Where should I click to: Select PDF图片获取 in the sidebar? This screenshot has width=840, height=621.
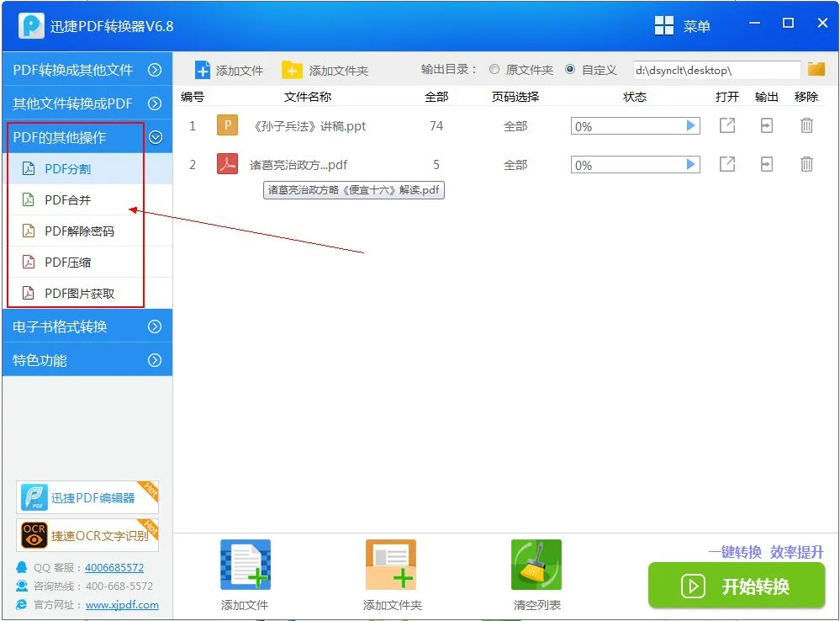(x=87, y=293)
